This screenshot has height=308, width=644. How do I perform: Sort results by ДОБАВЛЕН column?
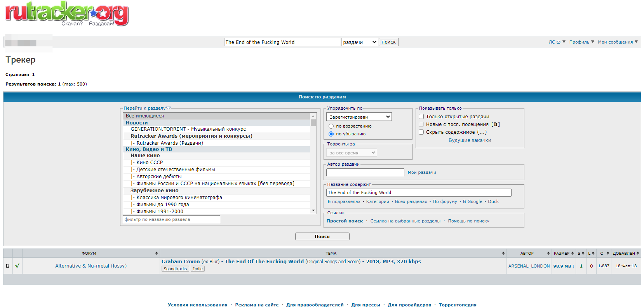626,253
